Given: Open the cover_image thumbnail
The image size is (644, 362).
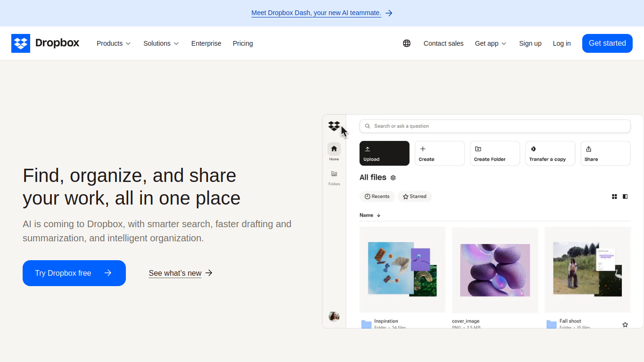Looking at the screenshot, I should 495,270.
